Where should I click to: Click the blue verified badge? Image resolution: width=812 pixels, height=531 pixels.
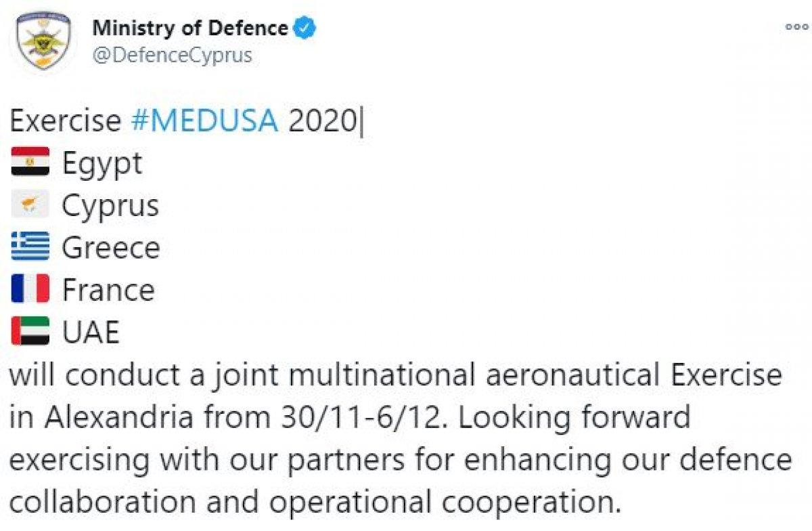coord(304,28)
